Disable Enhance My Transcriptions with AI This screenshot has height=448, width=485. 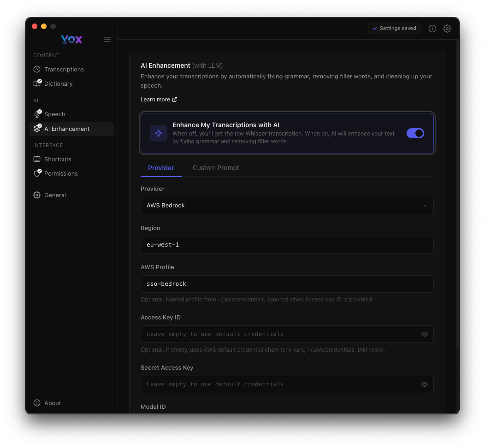click(415, 133)
